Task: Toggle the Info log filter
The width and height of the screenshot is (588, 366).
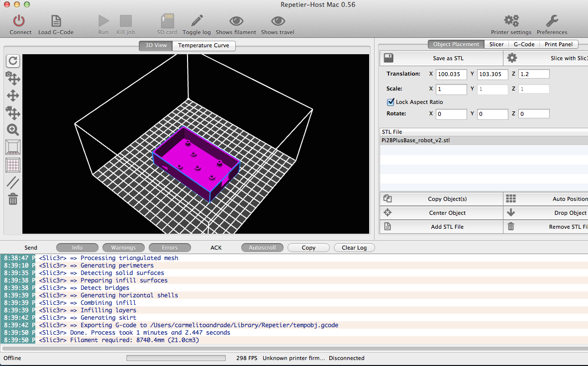Action: click(77, 248)
